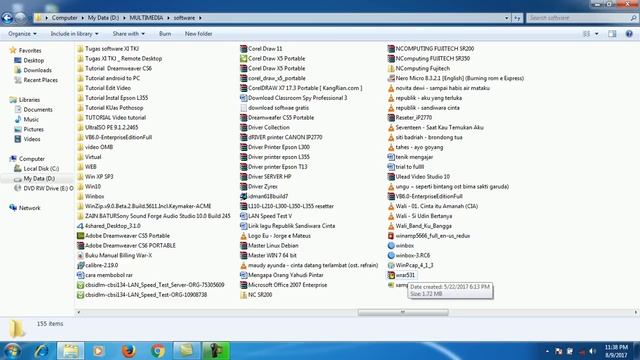Select the winbox application icon
The width and height of the screenshot is (640, 360).
(391, 246)
